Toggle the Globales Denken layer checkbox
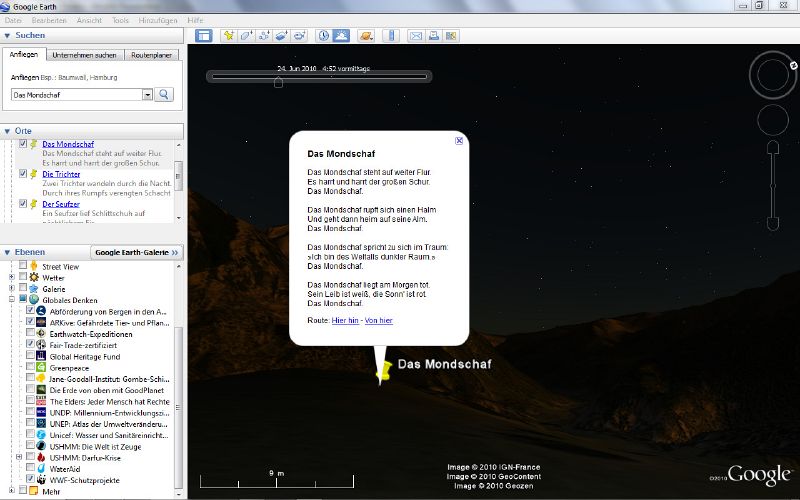The width and height of the screenshot is (800, 500). 23,298
